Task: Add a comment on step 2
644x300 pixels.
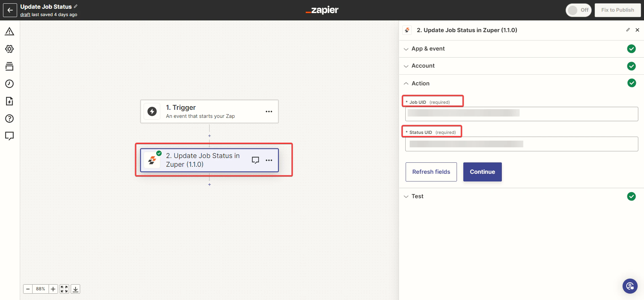Action: 255,160
